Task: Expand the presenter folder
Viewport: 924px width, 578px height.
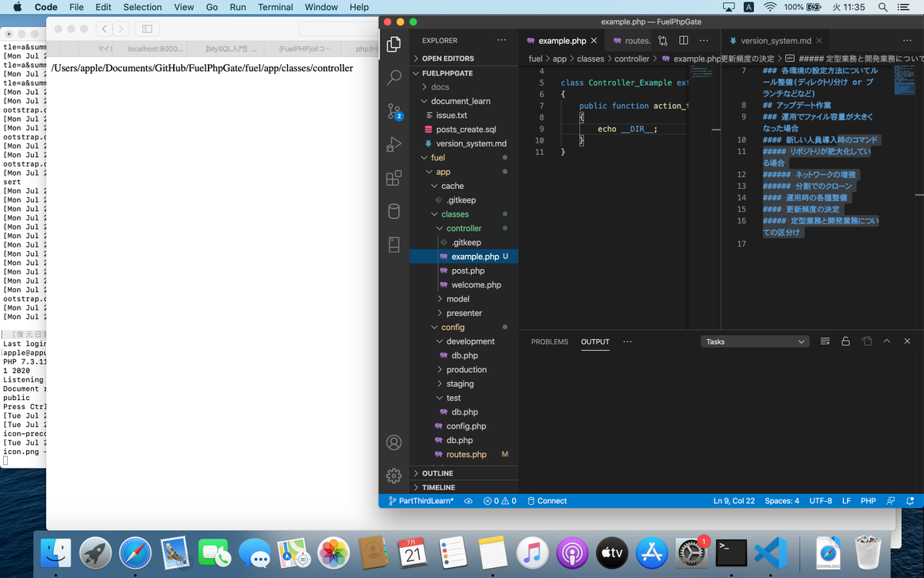Action: click(x=464, y=313)
